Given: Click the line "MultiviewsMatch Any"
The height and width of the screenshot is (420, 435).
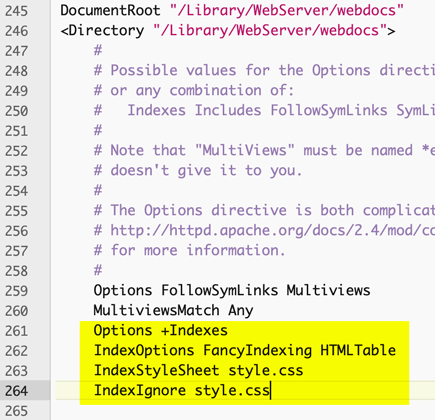Looking at the screenshot, I should (173, 311).
